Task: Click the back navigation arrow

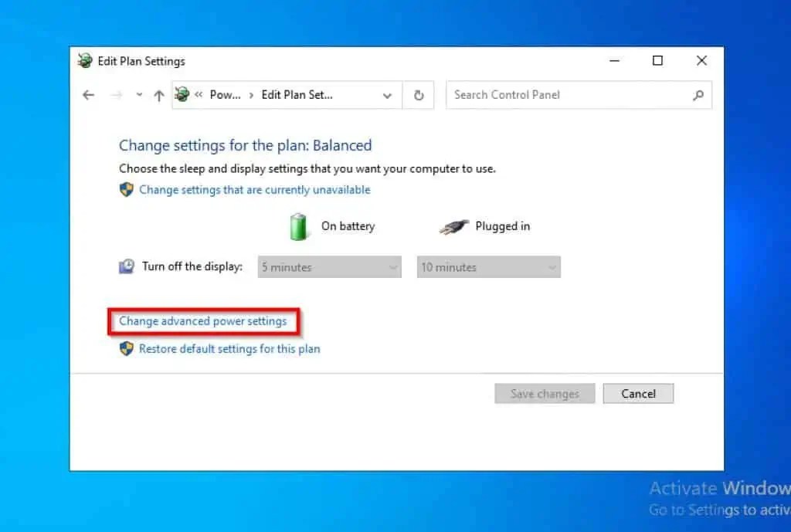Action: [x=87, y=94]
